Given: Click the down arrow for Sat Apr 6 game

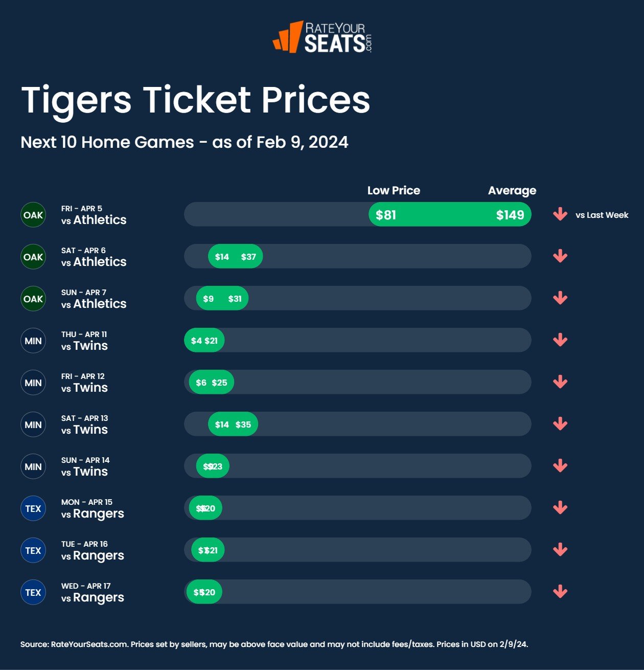Looking at the screenshot, I should [x=560, y=256].
